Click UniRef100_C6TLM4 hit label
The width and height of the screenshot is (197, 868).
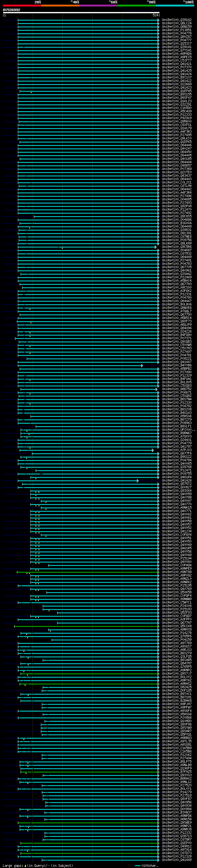coord(177,186)
